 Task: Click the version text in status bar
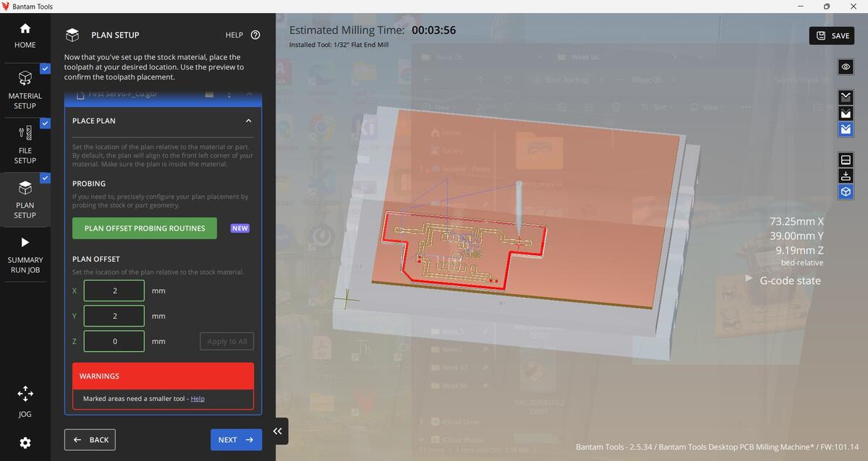[717, 447]
